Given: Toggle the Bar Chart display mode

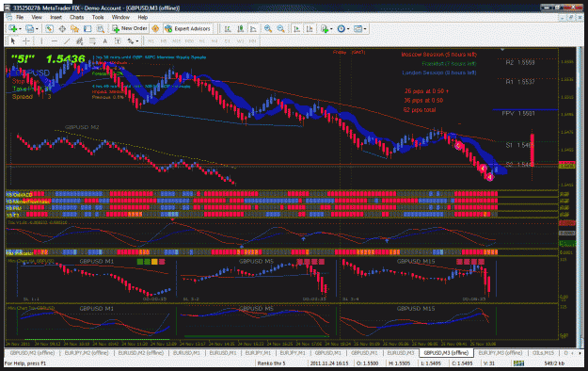Looking at the screenshot, I should point(228,28).
